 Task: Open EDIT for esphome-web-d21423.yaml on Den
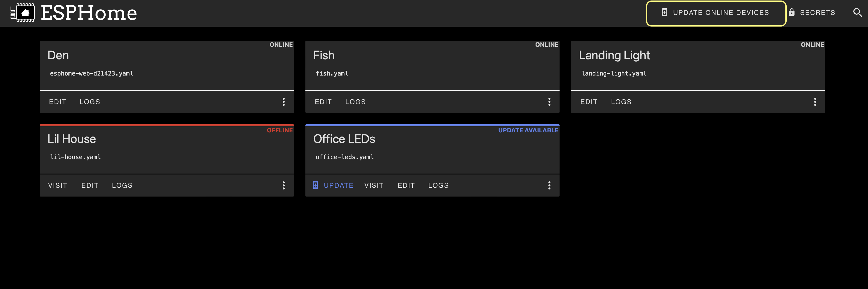tap(57, 102)
